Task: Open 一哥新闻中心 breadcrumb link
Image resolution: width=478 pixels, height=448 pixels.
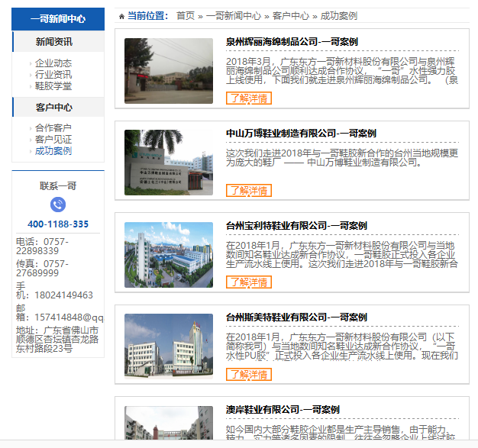Action: pyautogui.click(x=234, y=16)
